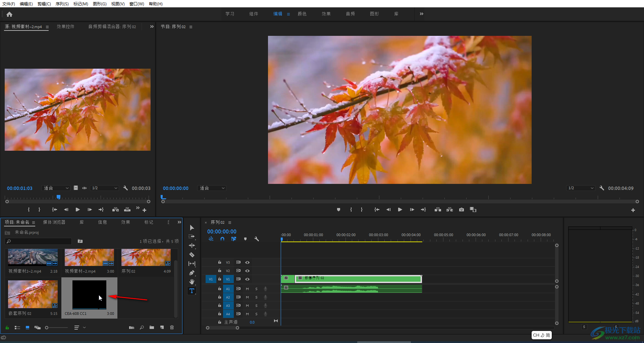Select the Hand tool
The height and width of the screenshot is (343, 644).
tap(192, 282)
